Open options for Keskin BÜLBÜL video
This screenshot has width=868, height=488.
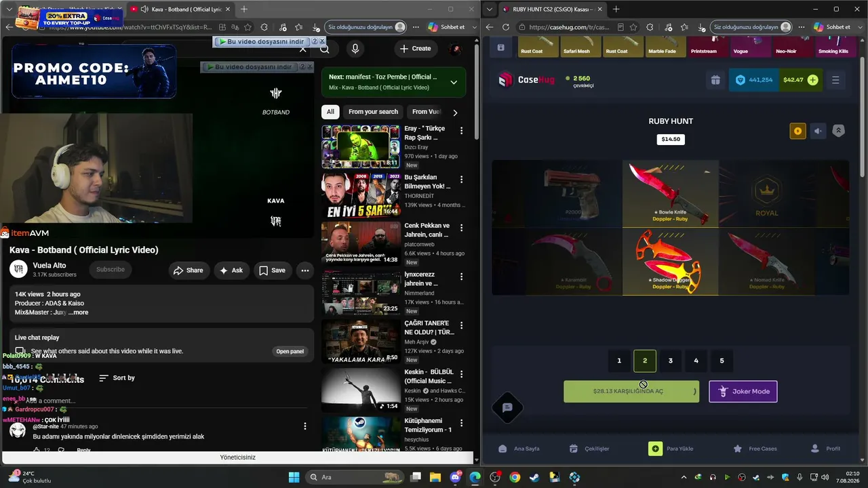click(x=462, y=373)
